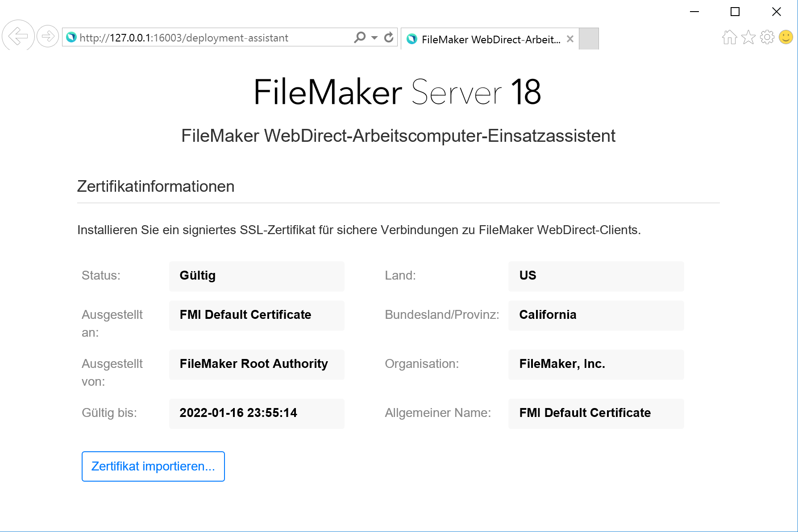Click the FileMaker Server 18 logo title

(398, 92)
